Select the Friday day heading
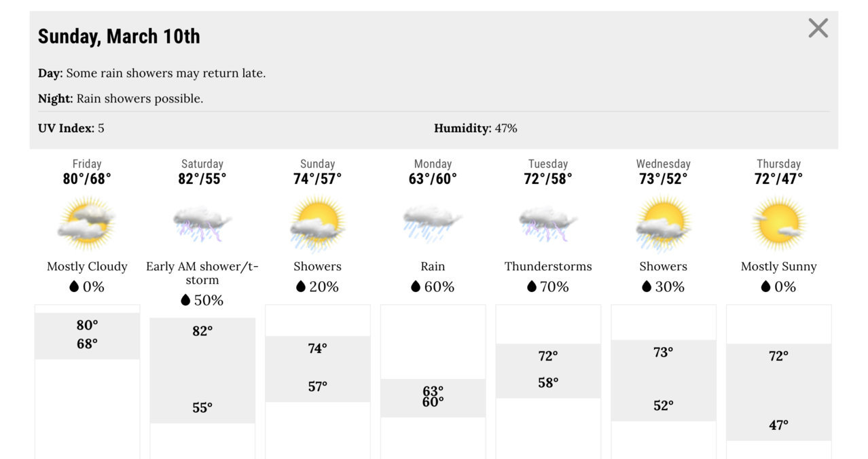The width and height of the screenshot is (868, 459). click(x=87, y=164)
